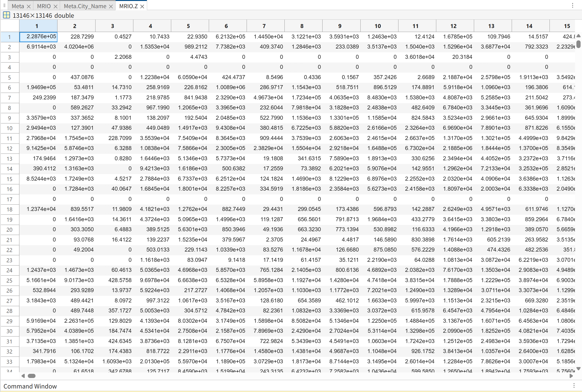582x392 pixels.
Task: Select cell containing 4.0204e+06
Action: [x=78, y=47]
